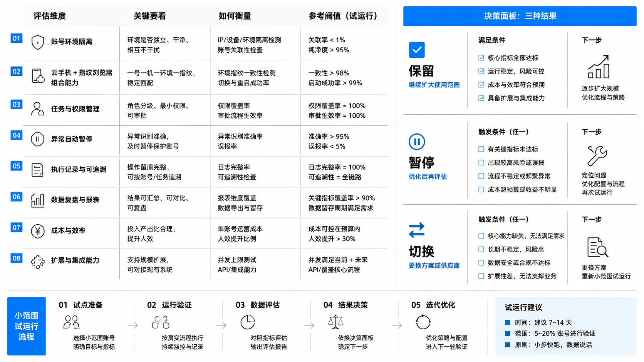644x362 pixels.
Task: Click the blue bullet before 范围：5~20% 账号
Action: (x=508, y=334)
